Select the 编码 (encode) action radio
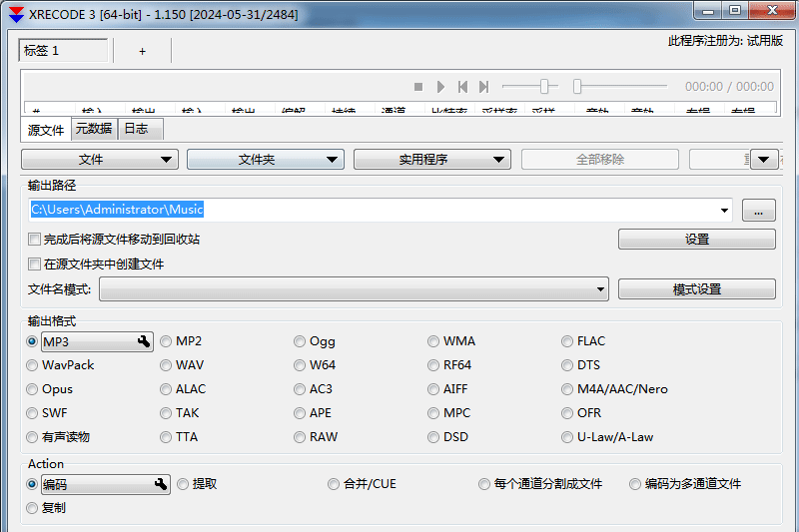Image resolution: width=799 pixels, height=532 pixels. coord(32,484)
